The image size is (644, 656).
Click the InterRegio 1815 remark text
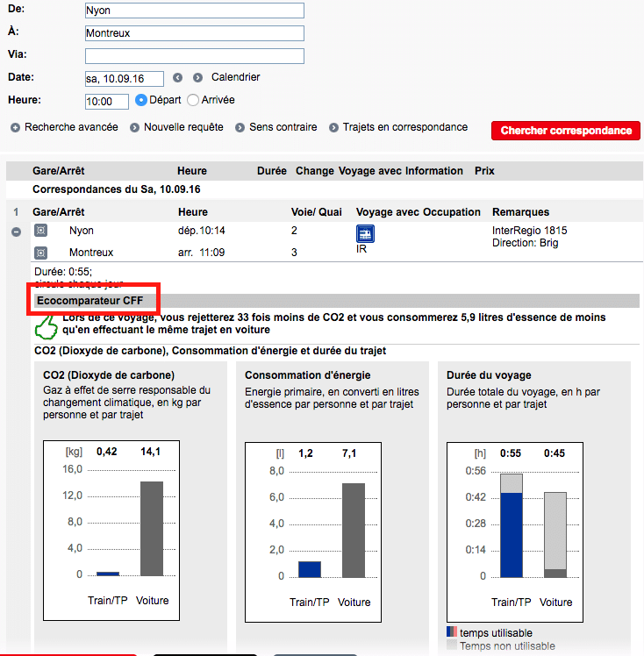tap(529, 231)
